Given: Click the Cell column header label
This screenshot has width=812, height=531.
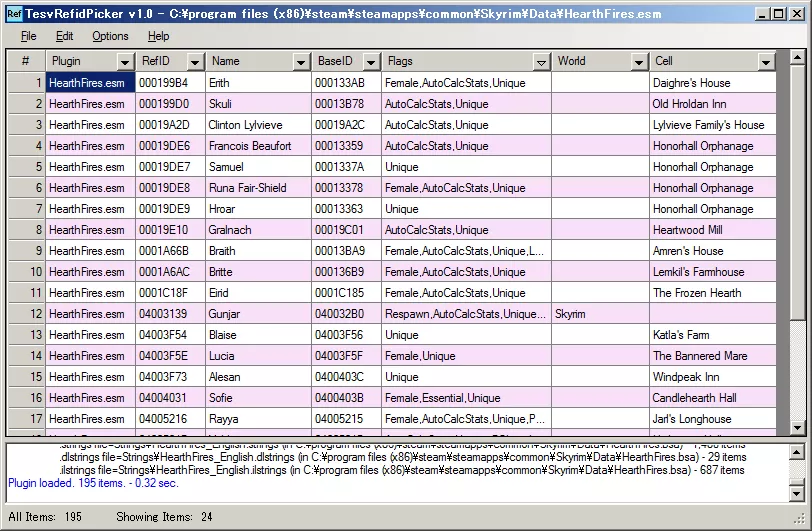Looking at the screenshot, I should click(x=664, y=61).
